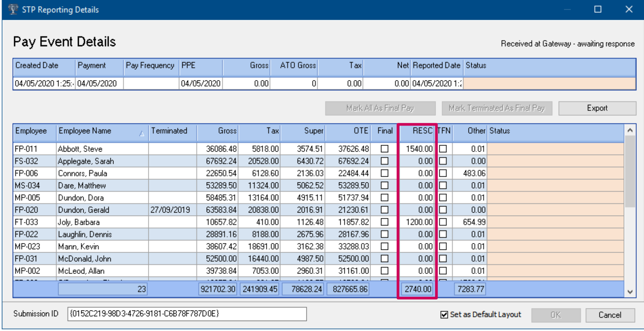Click Joly, Barbara RESC value 1200.00
This screenshot has height=331, width=644.
point(419,222)
